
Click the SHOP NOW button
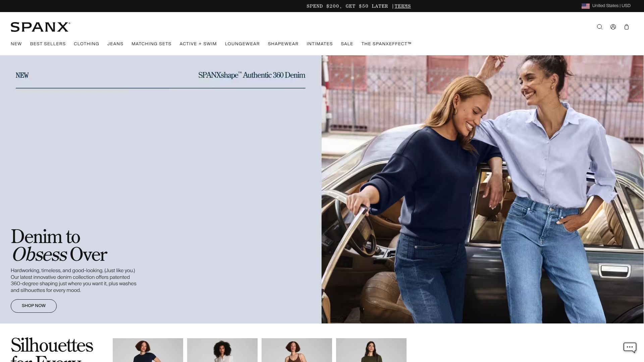[34, 306]
